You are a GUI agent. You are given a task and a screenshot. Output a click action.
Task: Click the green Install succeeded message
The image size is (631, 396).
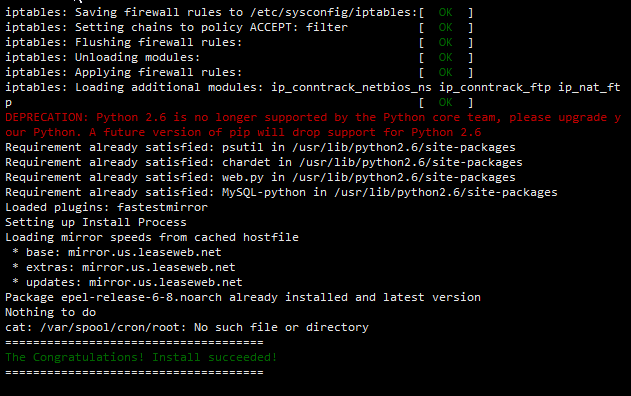(x=141, y=357)
